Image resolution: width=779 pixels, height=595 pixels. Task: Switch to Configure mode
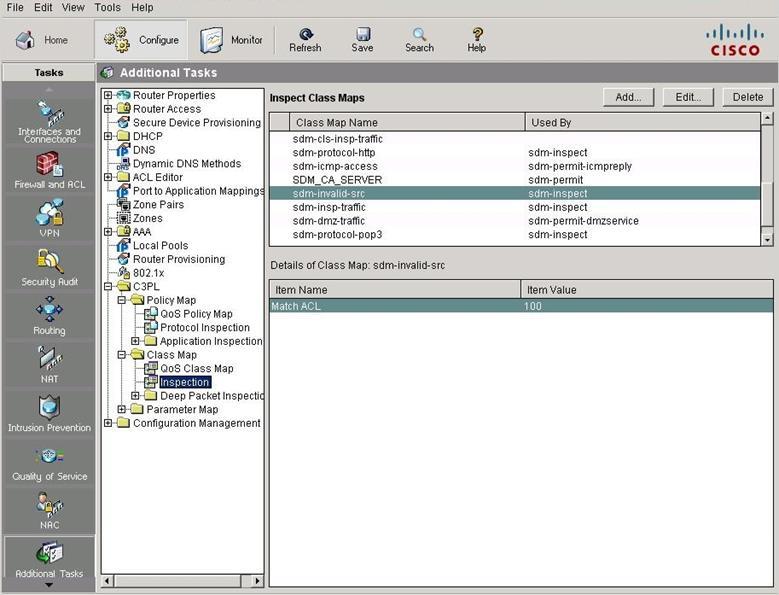pos(141,40)
